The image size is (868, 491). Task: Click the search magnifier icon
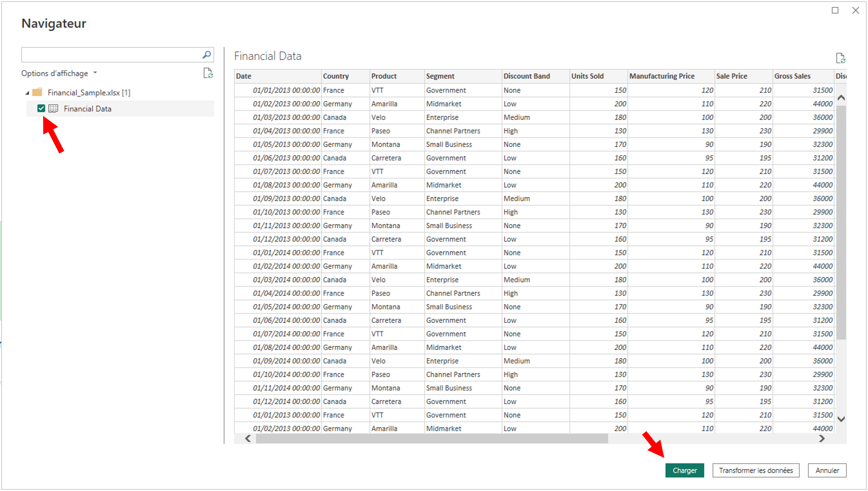[x=206, y=55]
